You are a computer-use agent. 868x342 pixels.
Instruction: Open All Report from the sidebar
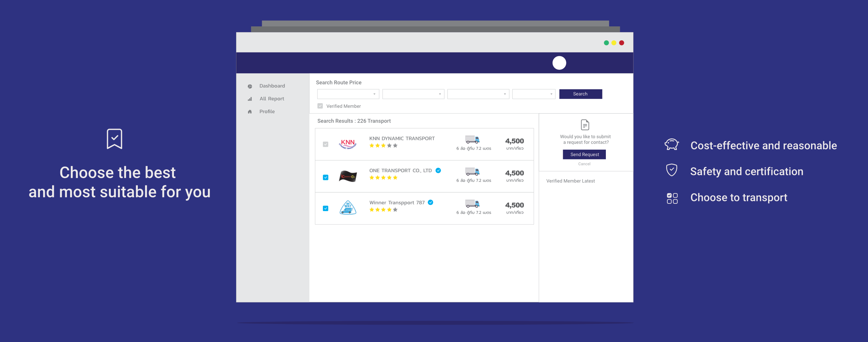tap(272, 99)
